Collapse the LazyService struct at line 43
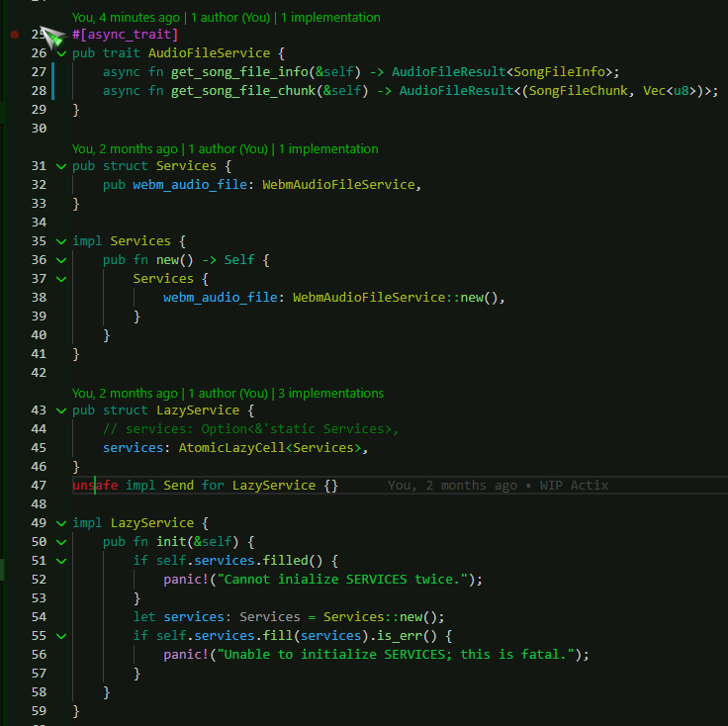Screen dimensions: 728x726 [61, 410]
